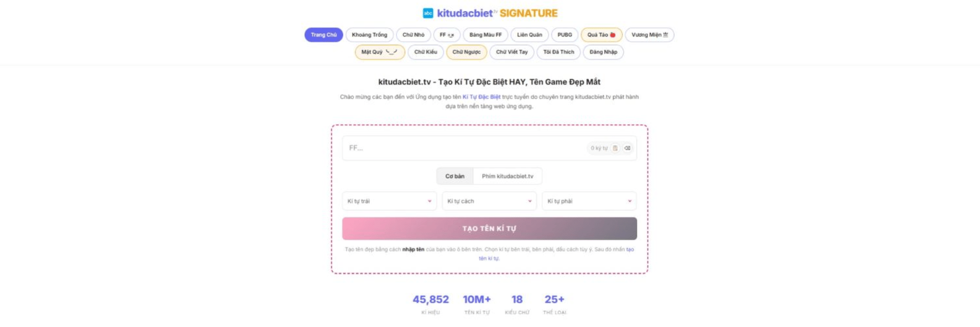Click the Đăng Nhập login button
980x327 pixels.
tap(603, 52)
